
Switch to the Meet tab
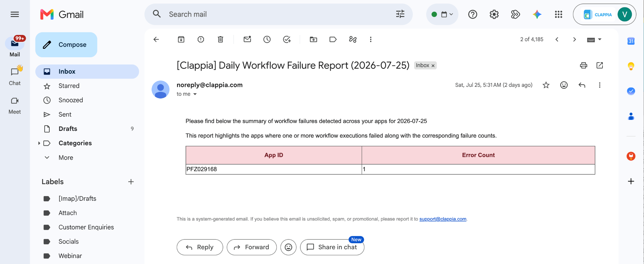[15, 105]
